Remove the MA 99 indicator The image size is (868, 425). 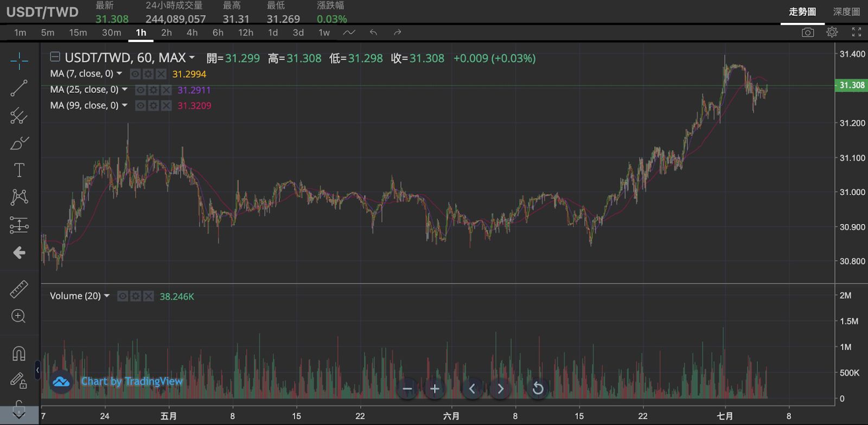point(167,105)
